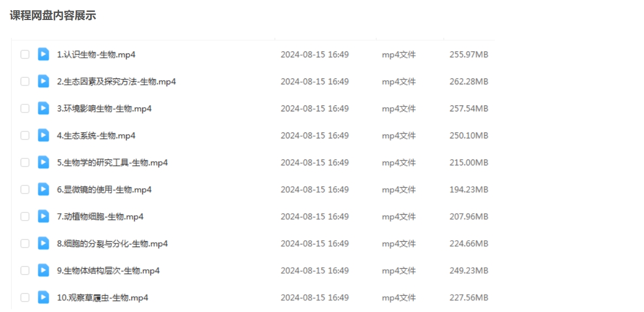The width and height of the screenshot is (644, 312).
Task: Toggle checkbox for 10.观察草履虫-生物.mp4
Action: (x=25, y=298)
